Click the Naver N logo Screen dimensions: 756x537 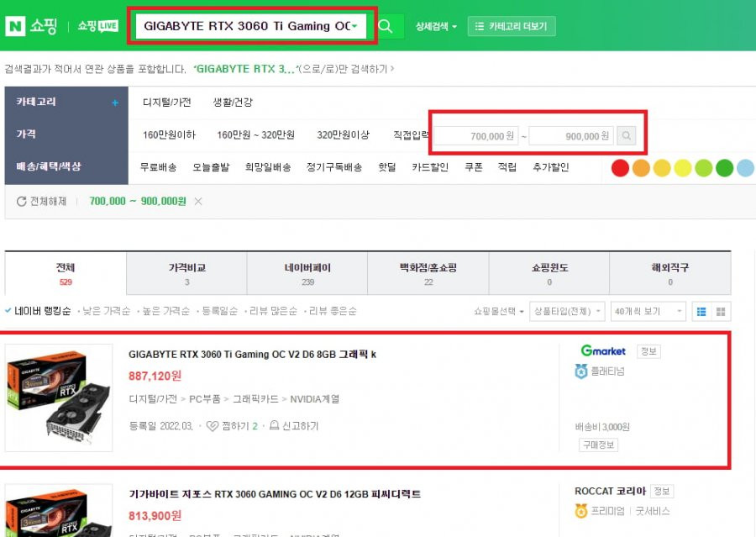[15, 25]
